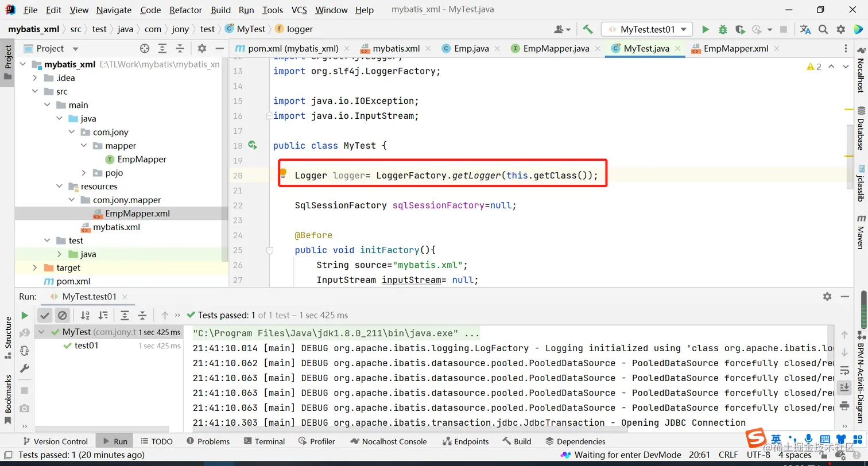
Task: Open the editor tabs three-dot menu
Action: [846, 49]
